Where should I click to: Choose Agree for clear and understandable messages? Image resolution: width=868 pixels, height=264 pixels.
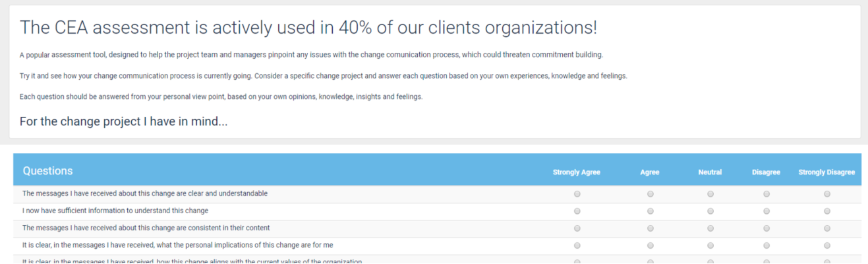pyautogui.click(x=651, y=194)
